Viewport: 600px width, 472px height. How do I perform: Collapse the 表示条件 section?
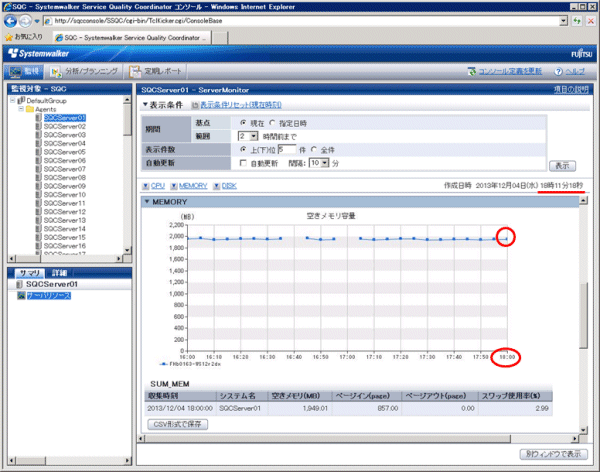(x=145, y=105)
